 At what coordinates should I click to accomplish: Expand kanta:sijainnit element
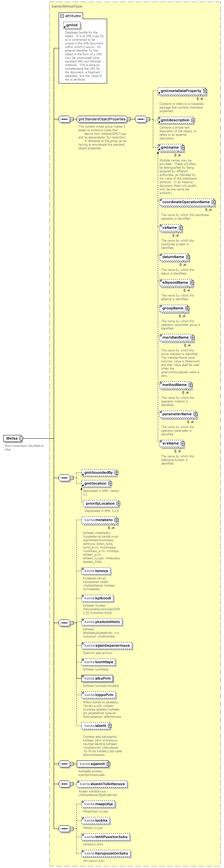pos(108,764)
